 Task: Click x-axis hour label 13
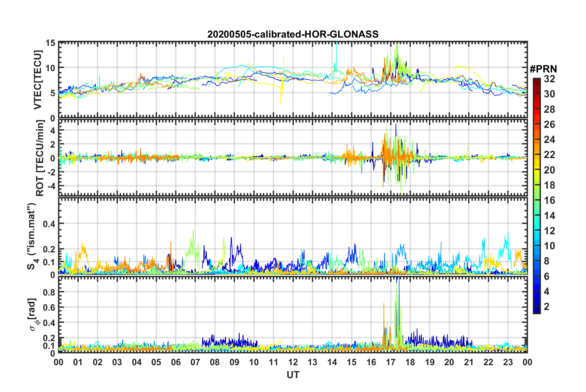[x=312, y=362]
